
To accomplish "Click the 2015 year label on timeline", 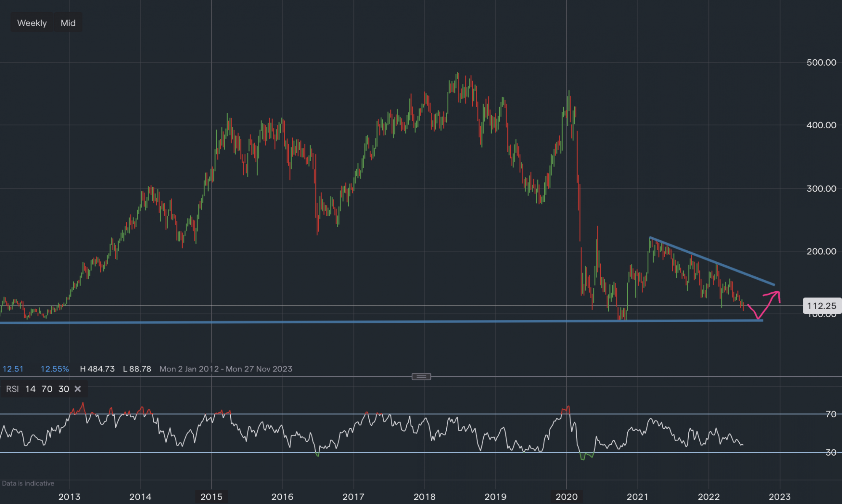I will tap(211, 497).
